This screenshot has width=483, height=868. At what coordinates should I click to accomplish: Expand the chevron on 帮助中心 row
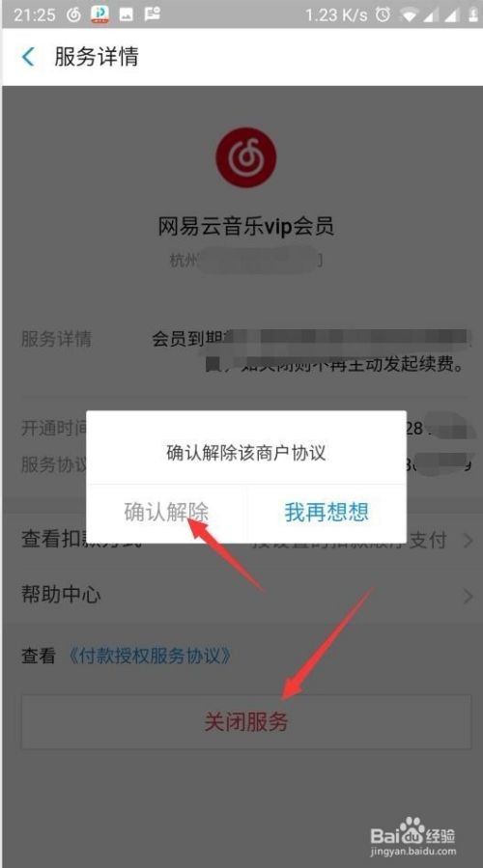coord(469,596)
